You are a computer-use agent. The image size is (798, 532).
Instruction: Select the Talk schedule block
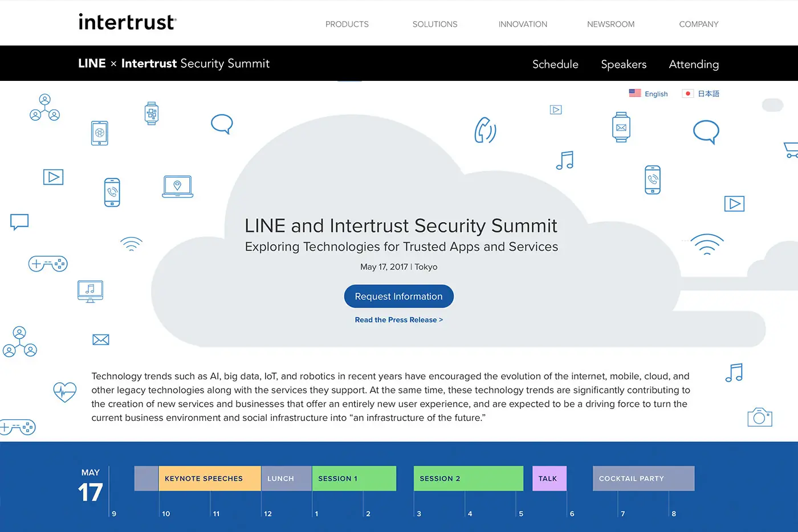click(549, 478)
